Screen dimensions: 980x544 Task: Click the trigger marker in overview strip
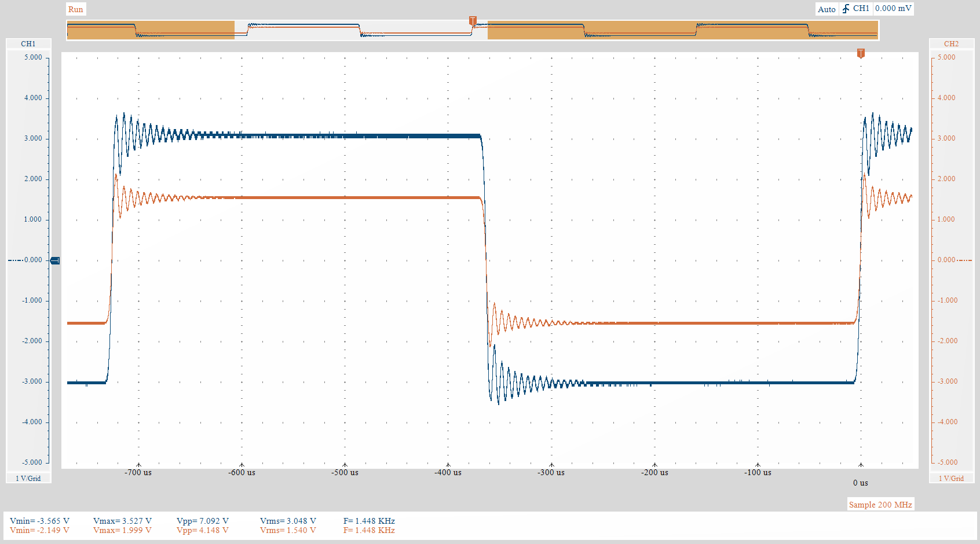click(473, 21)
